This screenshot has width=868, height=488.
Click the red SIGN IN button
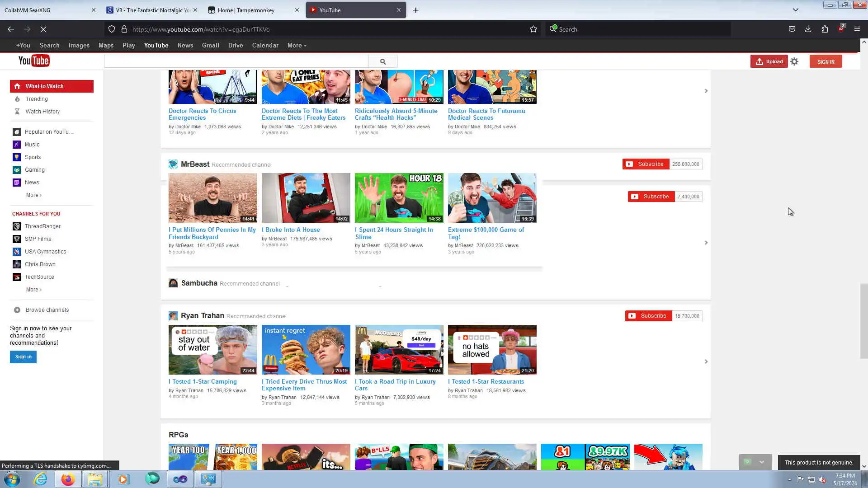(826, 62)
